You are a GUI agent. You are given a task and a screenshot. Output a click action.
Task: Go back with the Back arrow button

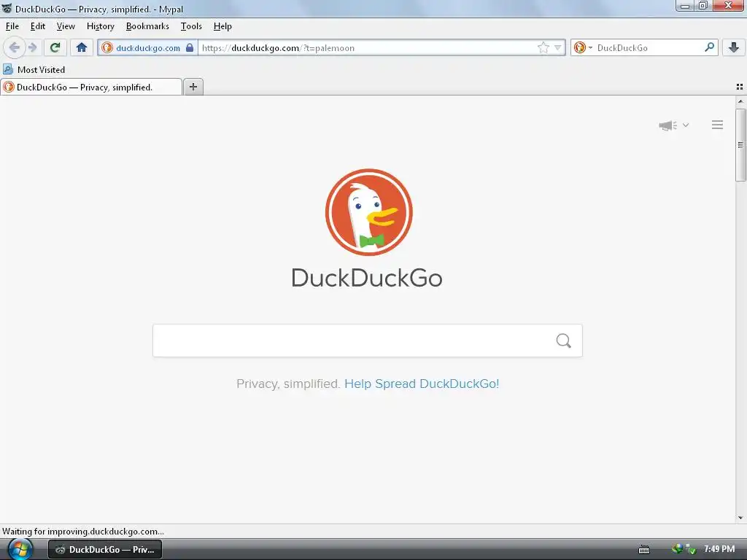coord(15,47)
